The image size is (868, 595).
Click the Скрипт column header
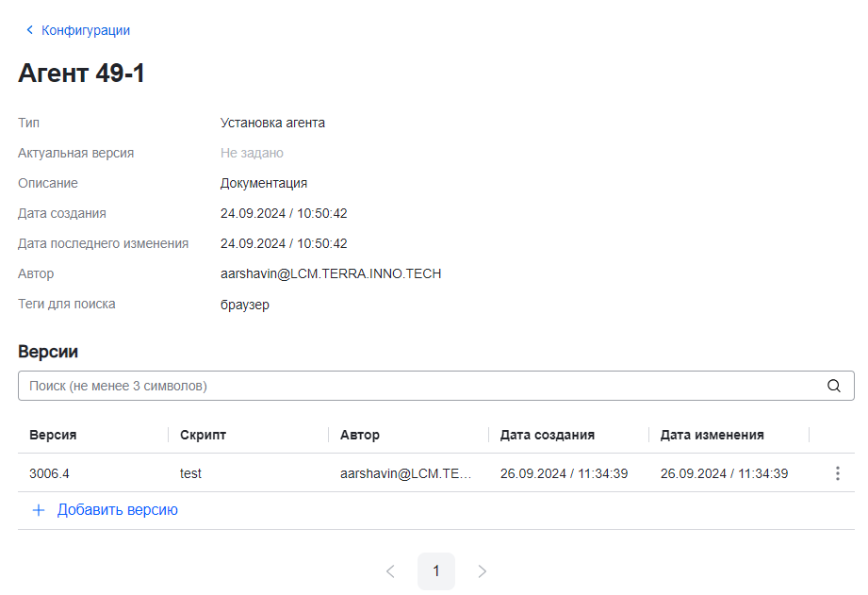203,435
